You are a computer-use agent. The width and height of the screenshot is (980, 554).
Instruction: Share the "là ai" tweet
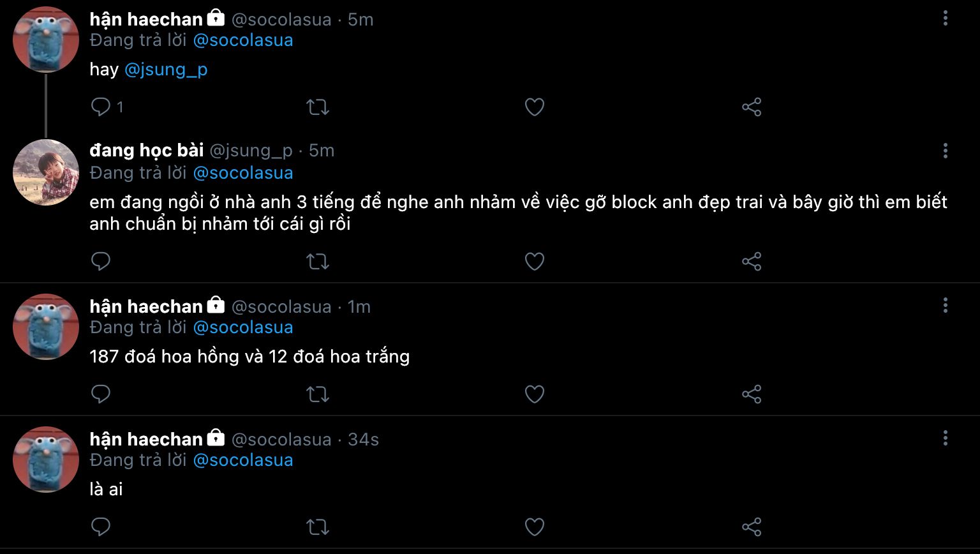(x=752, y=527)
